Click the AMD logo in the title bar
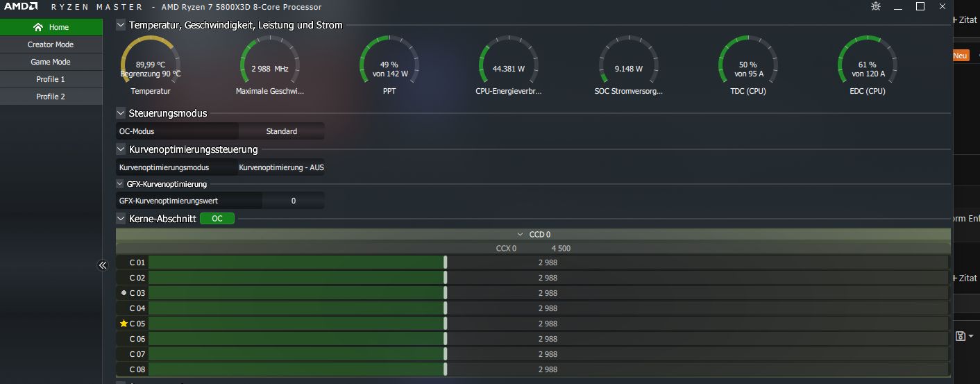The height and width of the screenshot is (384, 980). pyautogui.click(x=20, y=7)
